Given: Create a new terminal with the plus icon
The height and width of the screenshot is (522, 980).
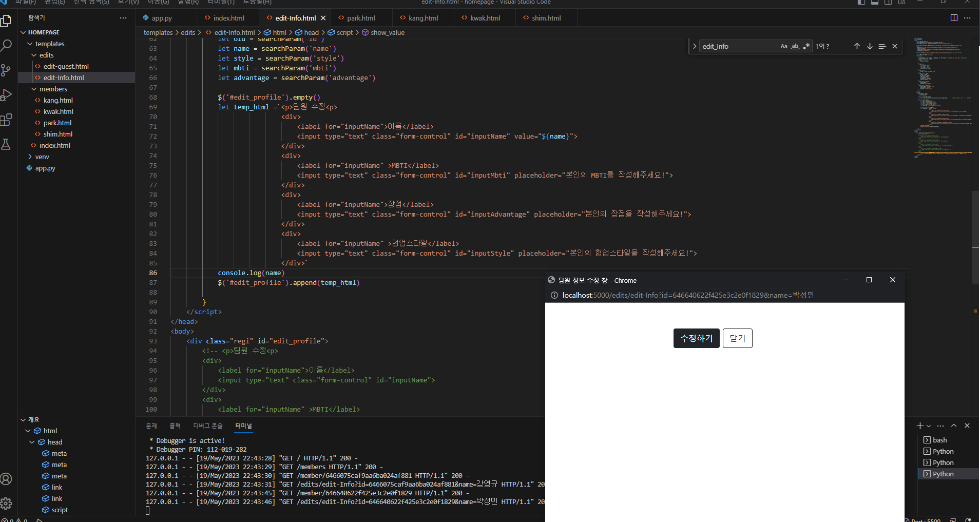Looking at the screenshot, I should click(920, 426).
